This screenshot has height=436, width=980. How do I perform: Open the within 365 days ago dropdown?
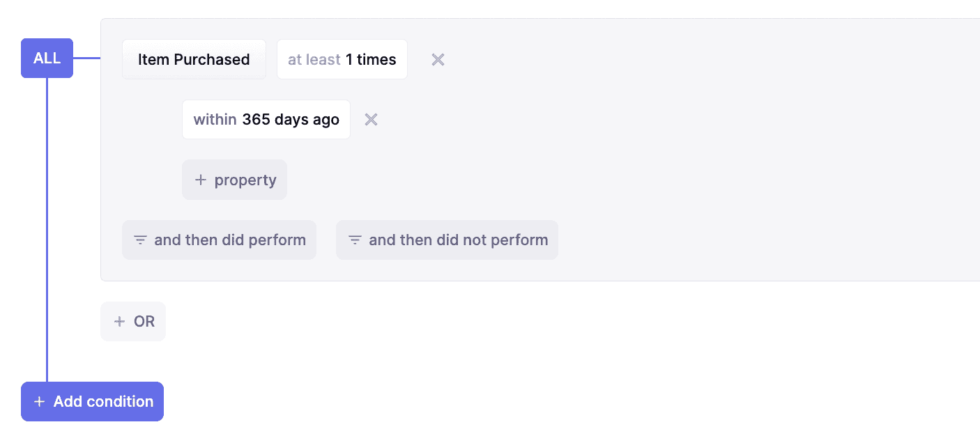(266, 120)
